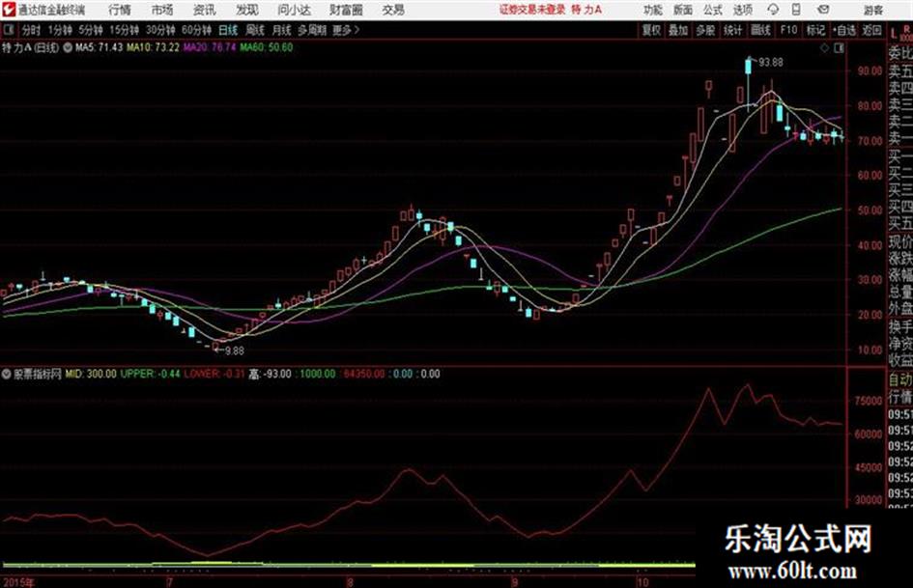The image size is (913, 588).
Task: Click the 多股 multi-stock button
Action: pyautogui.click(x=705, y=30)
